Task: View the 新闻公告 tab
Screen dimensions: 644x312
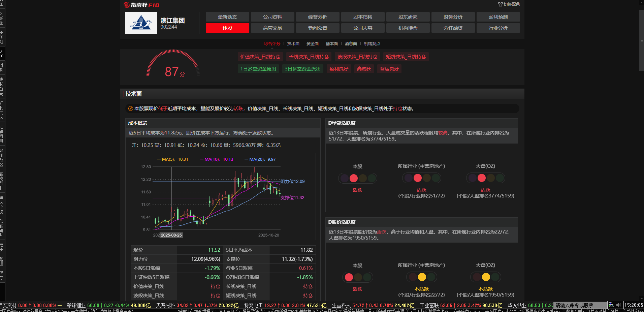Action: (318, 28)
